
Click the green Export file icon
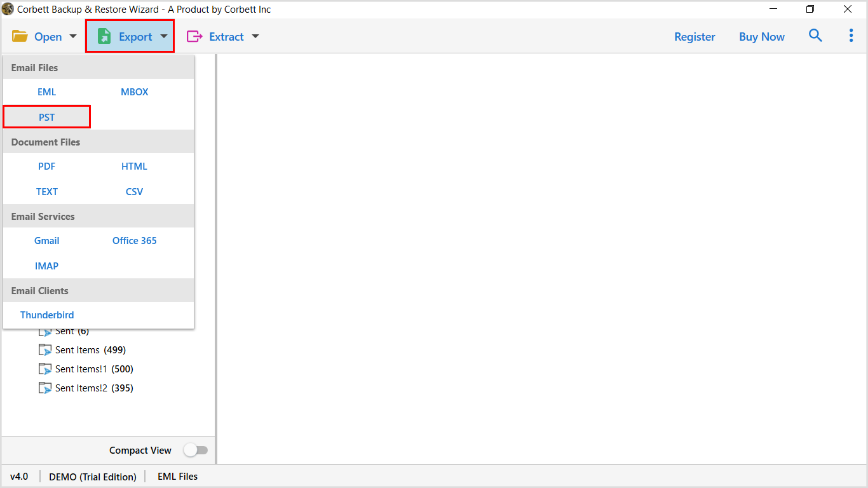(x=104, y=36)
